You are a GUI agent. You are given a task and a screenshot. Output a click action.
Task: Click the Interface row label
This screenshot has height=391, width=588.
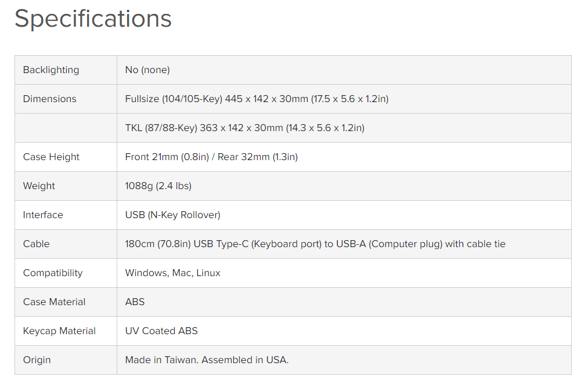43,215
